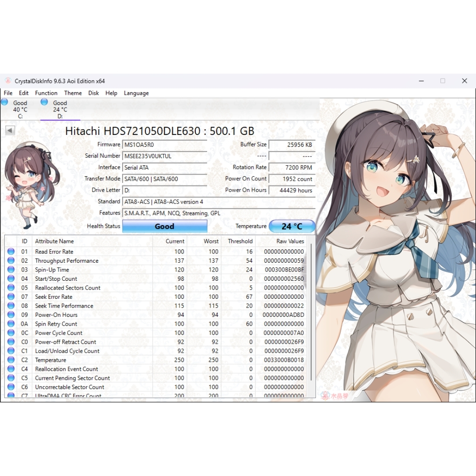Image resolution: width=476 pixels, height=476 pixels.
Task: Click the status orb for Reallocation Event Count
Action: pyautogui.click(x=11, y=369)
